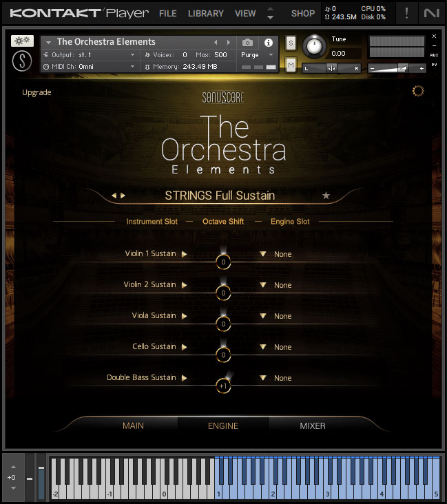The image size is (447, 504).
Task: Click the Tune knob
Action: coord(314,46)
